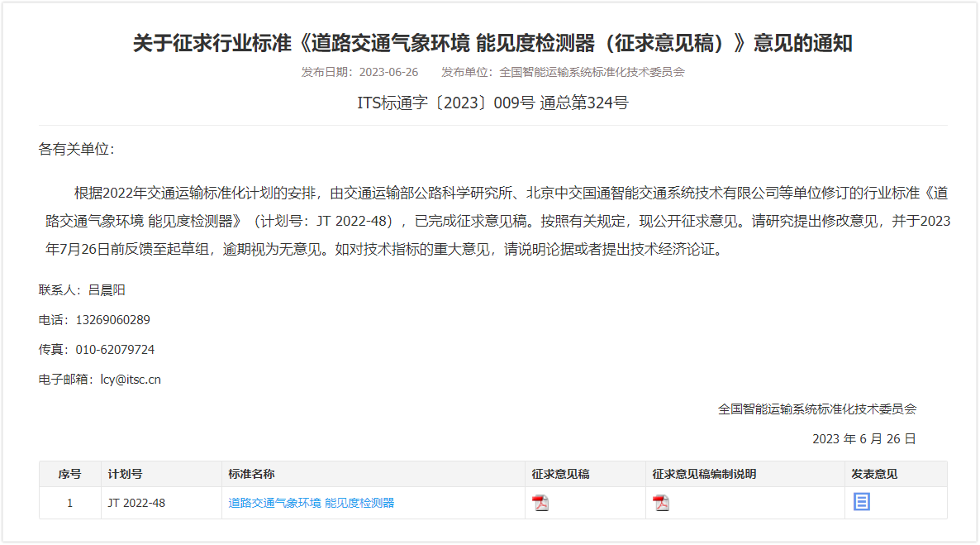Image resolution: width=980 pixels, height=545 pixels.
Task: Click the 序号 column header
Action: [70, 475]
